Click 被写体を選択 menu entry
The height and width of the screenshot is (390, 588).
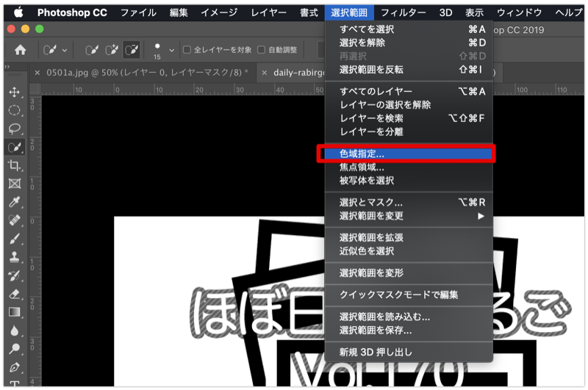pos(367,181)
